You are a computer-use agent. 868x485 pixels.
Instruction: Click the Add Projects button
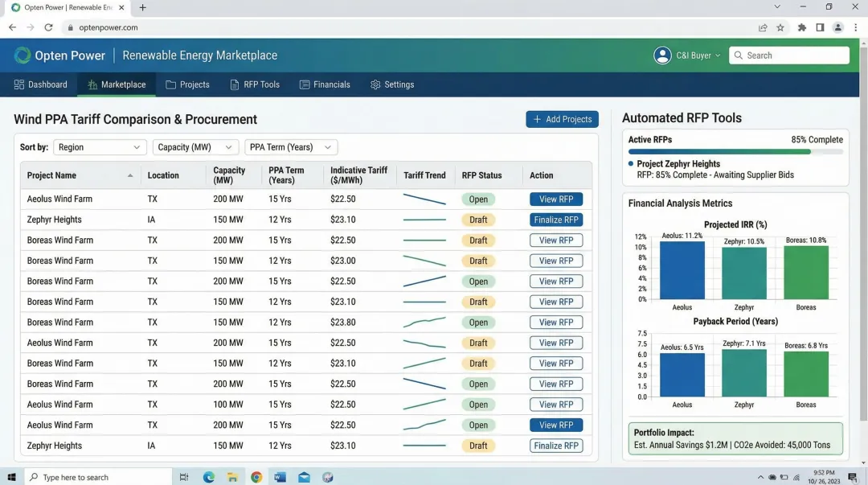[562, 118]
